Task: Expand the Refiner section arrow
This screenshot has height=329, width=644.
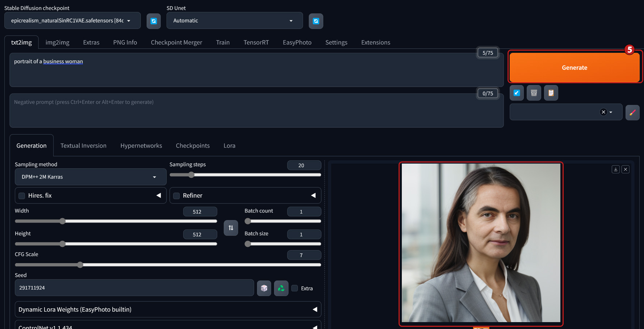Action: [x=313, y=195]
